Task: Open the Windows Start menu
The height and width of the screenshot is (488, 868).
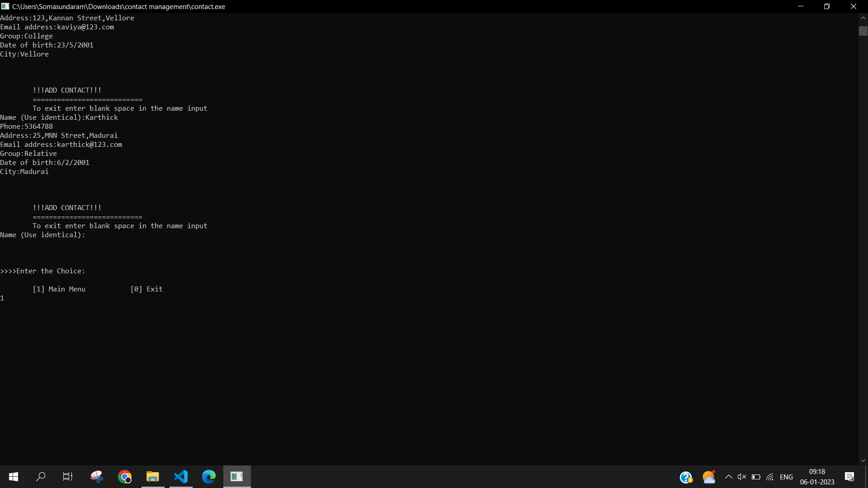Action: pyautogui.click(x=14, y=477)
